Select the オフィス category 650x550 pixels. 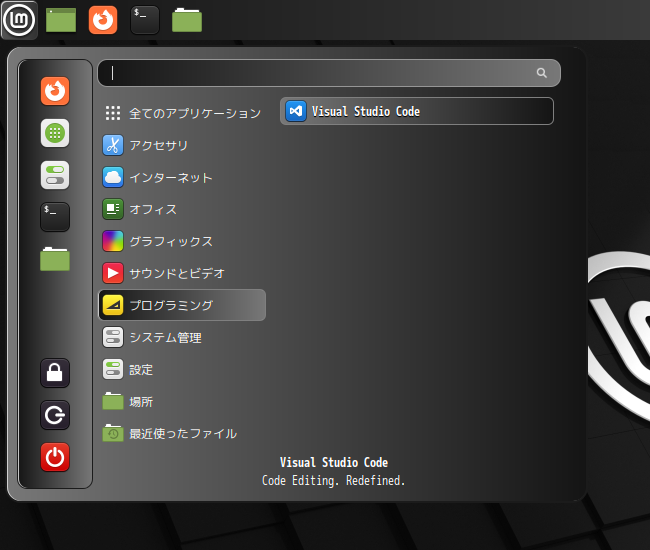[x=182, y=209]
